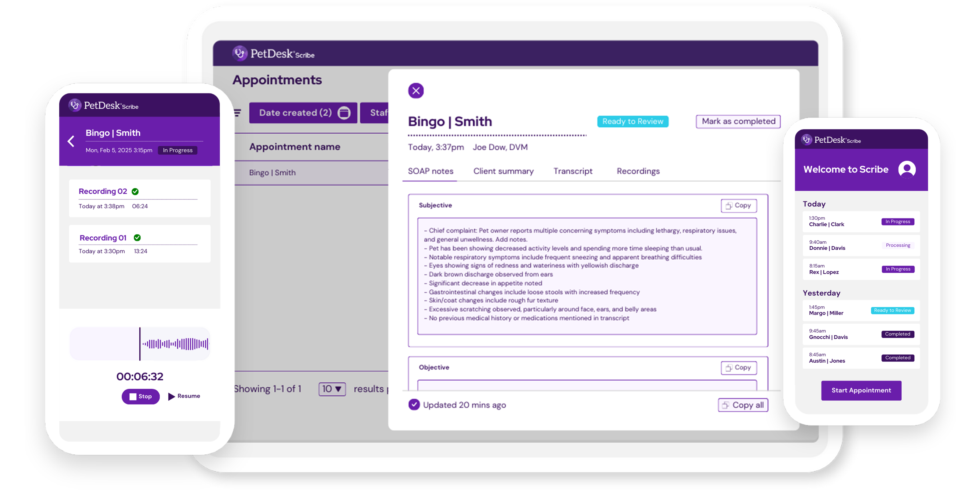Select the Bingo | Smith appointment row
The image size is (980, 490).
coord(311,173)
